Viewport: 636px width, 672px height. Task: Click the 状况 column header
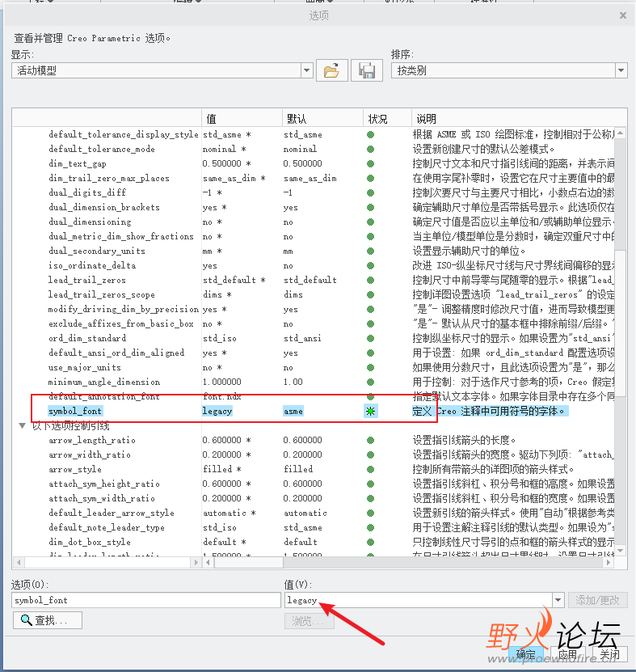tap(387, 119)
